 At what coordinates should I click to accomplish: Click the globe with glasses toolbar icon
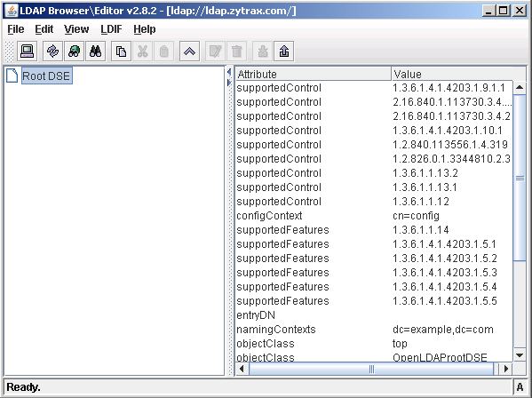pyautogui.click(x=74, y=52)
